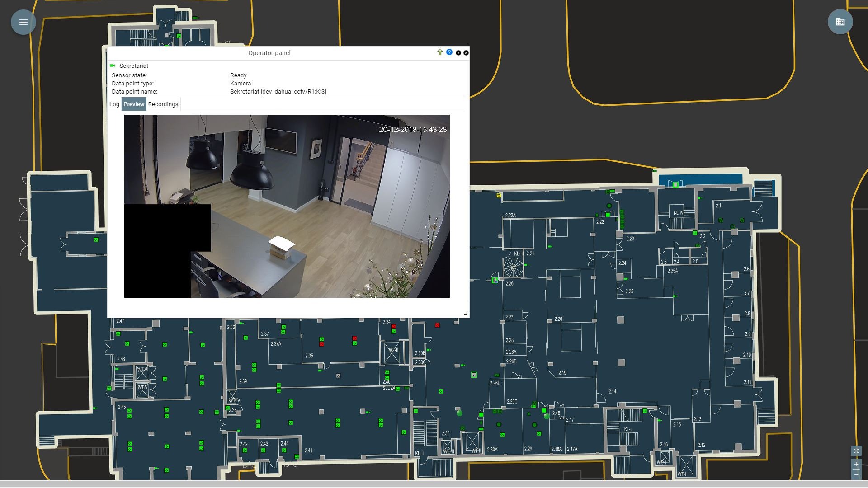
Task: Close the Operator panel
Action: [466, 53]
